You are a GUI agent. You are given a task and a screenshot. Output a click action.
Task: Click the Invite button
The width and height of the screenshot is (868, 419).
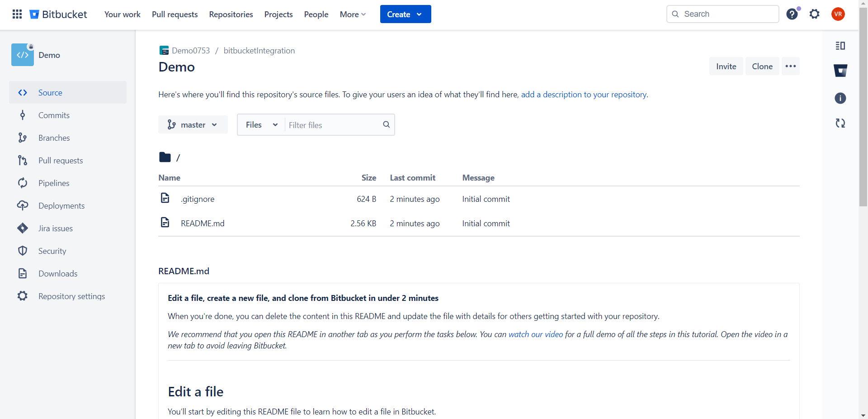(726, 66)
